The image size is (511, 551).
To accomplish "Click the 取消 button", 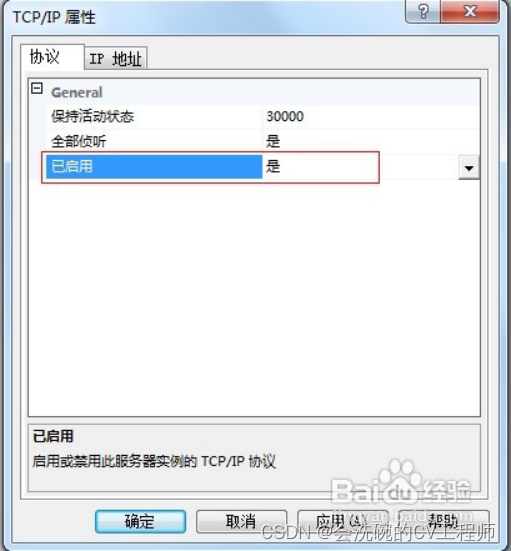I will point(241,521).
